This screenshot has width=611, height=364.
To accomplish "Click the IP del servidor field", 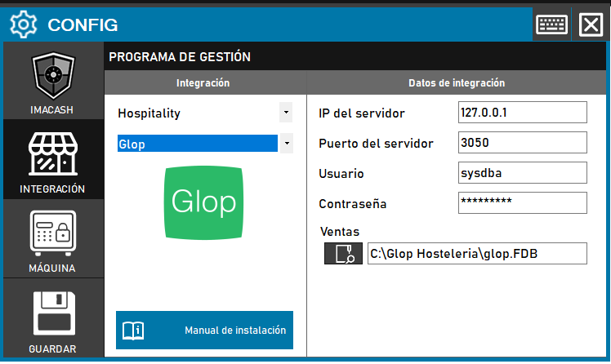I will click(523, 113).
